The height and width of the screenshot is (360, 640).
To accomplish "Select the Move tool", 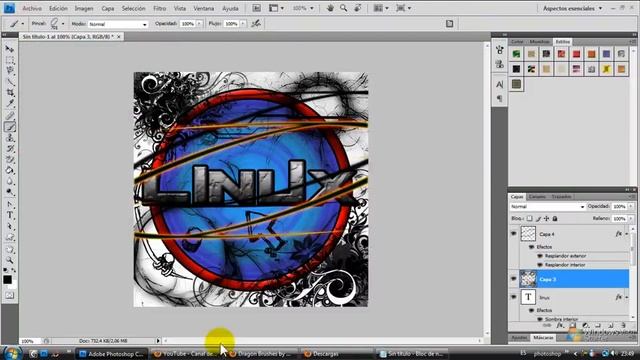I will [9, 49].
